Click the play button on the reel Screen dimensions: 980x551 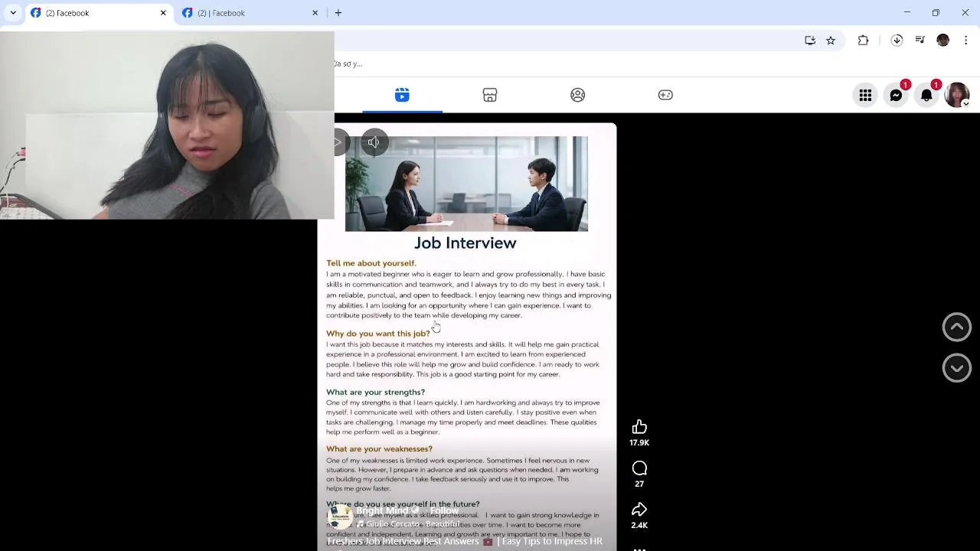click(x=340, y=142)
